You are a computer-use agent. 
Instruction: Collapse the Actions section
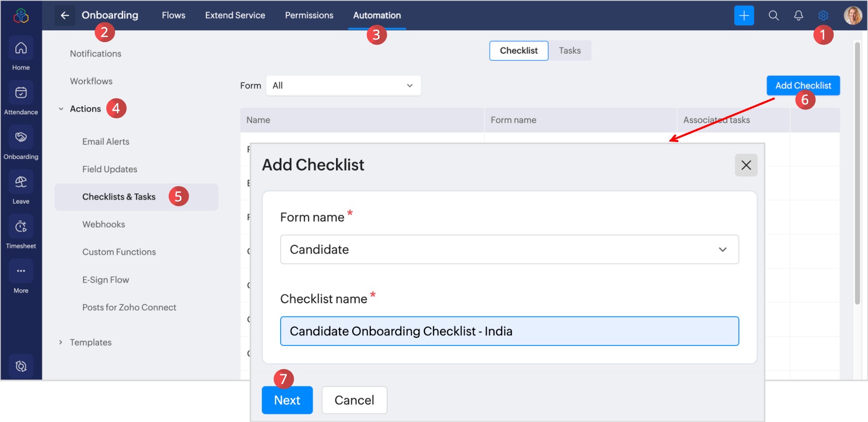[61, 109]
